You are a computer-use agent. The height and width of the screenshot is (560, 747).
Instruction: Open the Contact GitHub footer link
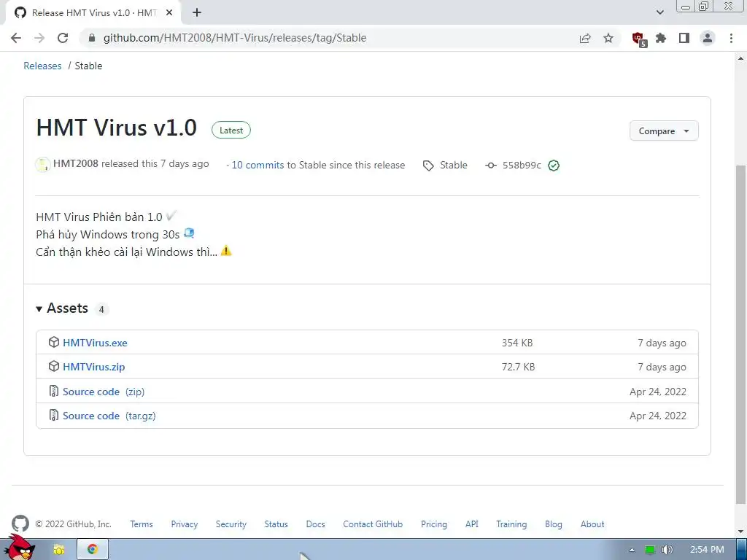[373, 524]
